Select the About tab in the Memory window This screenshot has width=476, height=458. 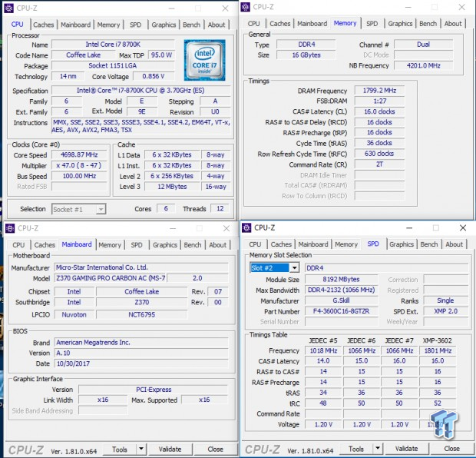[453, 24]
